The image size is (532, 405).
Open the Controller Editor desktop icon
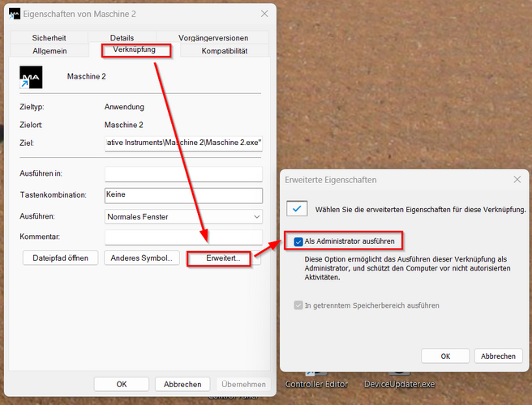pos(316,384)
